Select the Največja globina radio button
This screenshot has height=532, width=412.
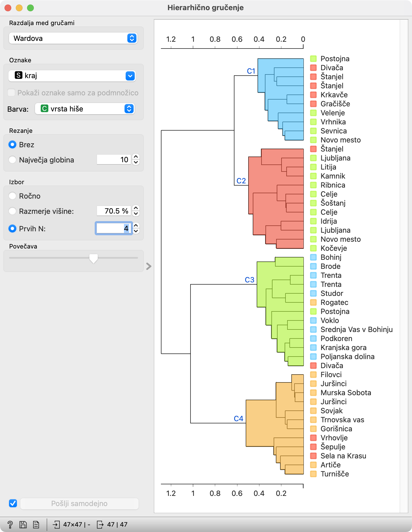[x=12, y=160]
